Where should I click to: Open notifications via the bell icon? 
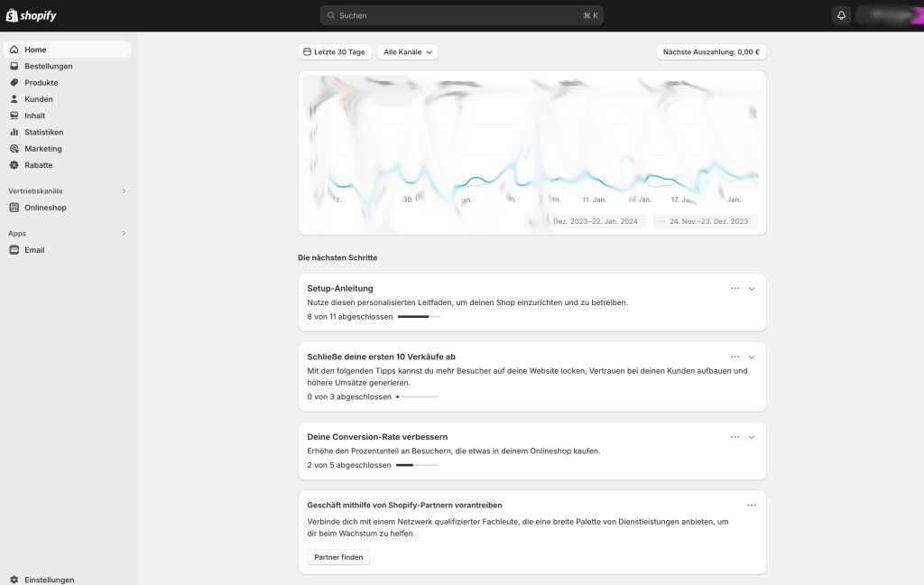point(841,15)
